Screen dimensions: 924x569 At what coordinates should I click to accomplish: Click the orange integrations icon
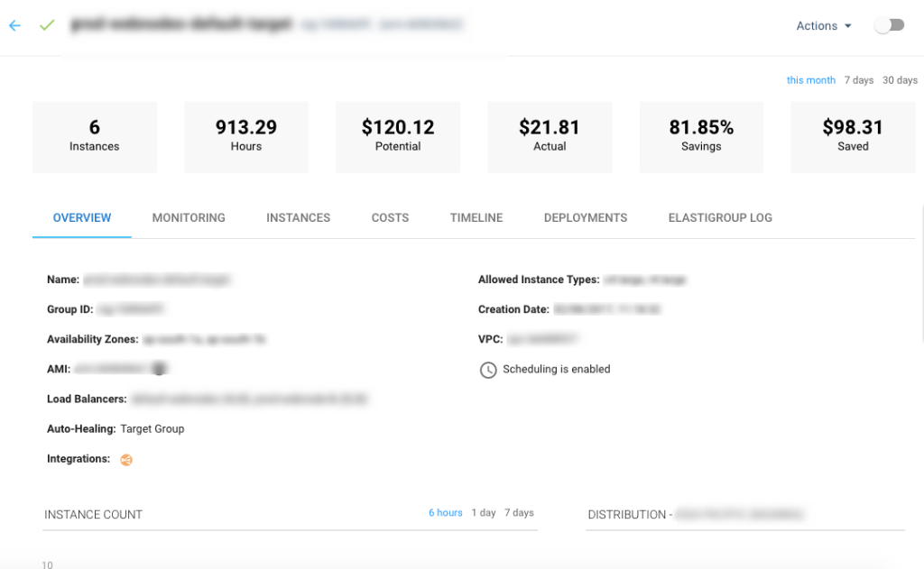coord(126,460)
